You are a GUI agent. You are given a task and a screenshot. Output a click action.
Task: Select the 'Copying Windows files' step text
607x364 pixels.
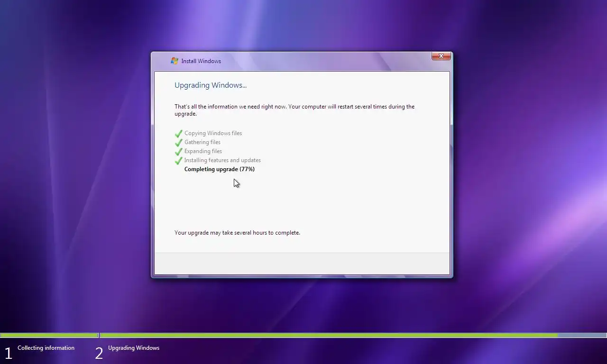click(213, 133)
